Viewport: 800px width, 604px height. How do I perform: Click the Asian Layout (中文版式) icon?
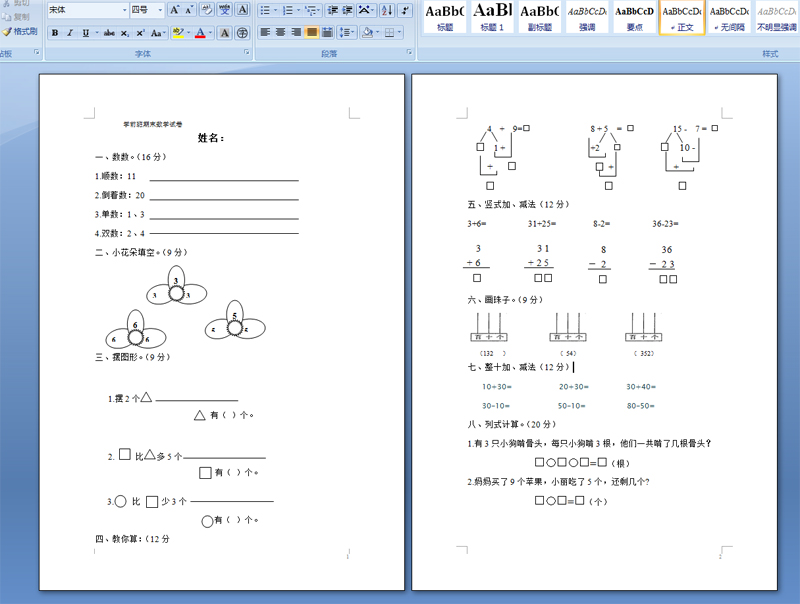[364, 10]
